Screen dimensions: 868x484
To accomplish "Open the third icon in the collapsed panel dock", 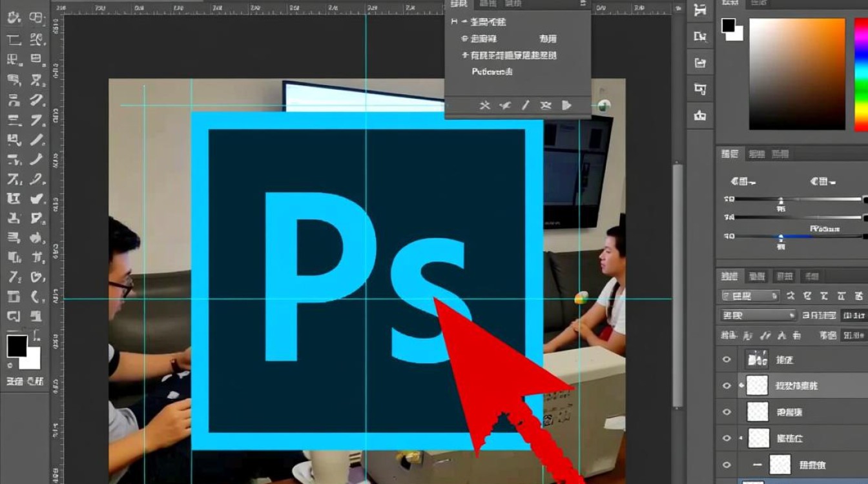I will pos(700,63).
